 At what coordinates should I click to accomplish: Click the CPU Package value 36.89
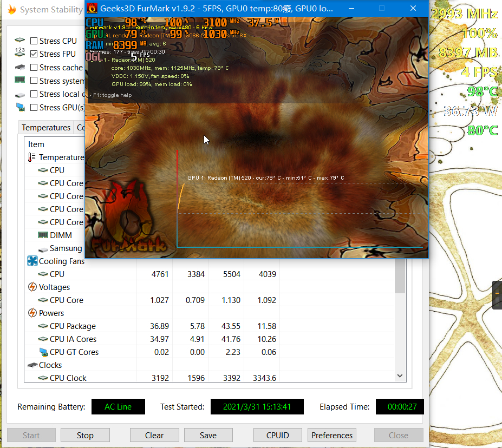pyautogui.click(x=159, y=326)
